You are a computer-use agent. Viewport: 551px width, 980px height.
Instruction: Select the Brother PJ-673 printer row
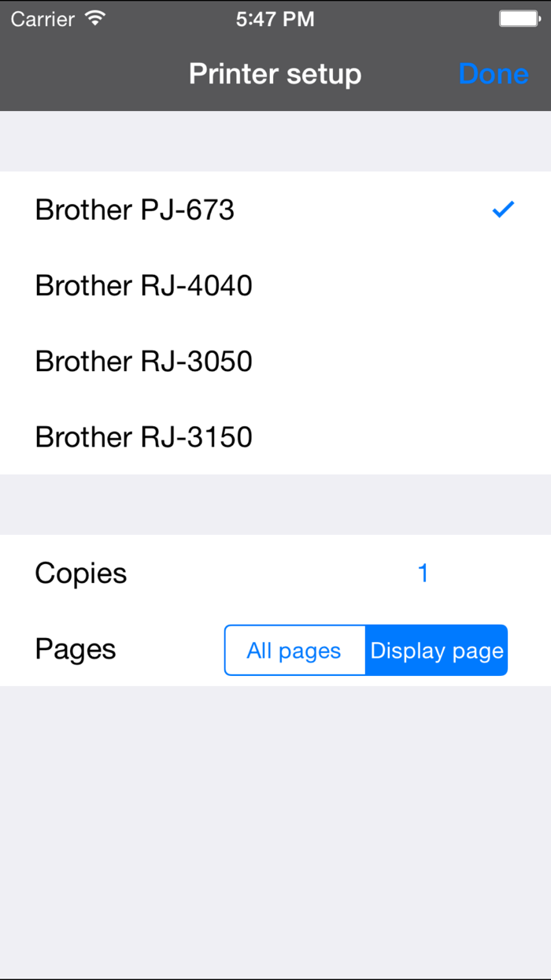(x=134, y=210)
